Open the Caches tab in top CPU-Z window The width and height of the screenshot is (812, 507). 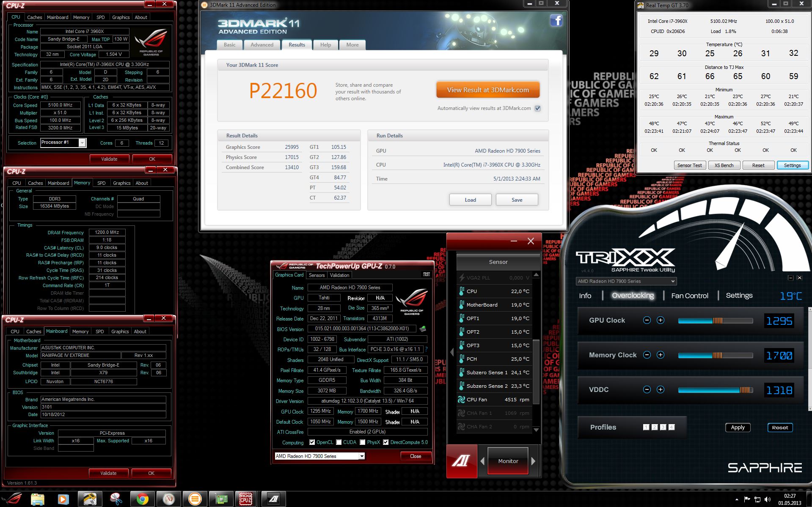tap(34, 17)
